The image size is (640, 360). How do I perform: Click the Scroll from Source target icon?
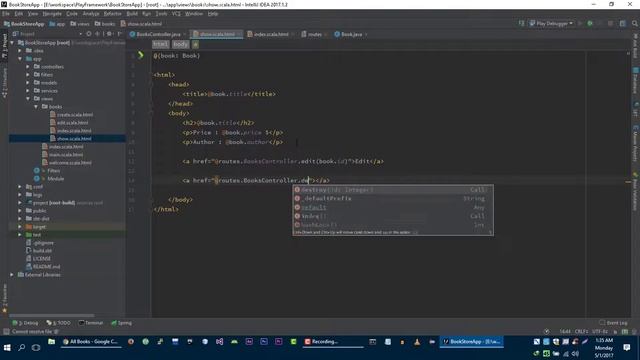tap(89, 34)
